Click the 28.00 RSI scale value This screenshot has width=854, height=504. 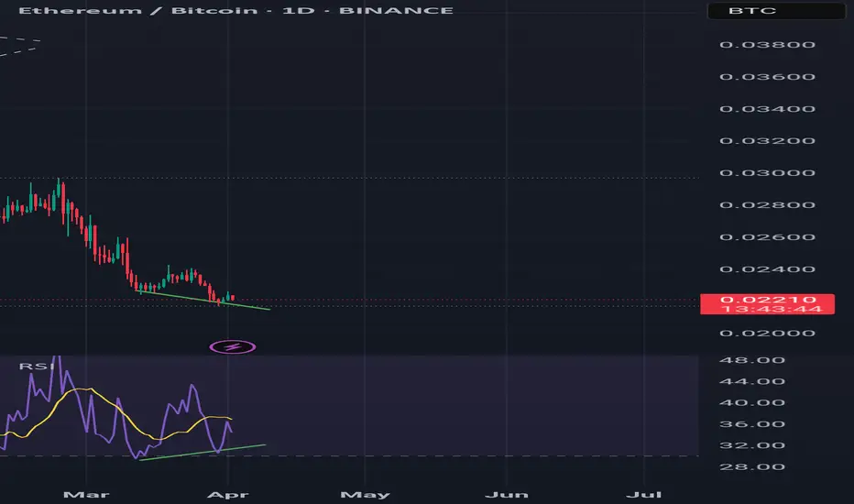click(752, 466)
